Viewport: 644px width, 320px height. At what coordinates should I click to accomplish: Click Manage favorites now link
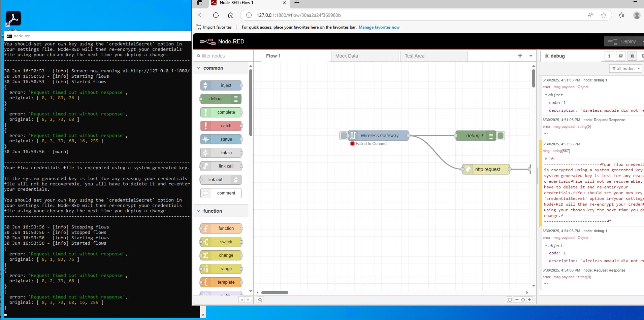[379, 27]
